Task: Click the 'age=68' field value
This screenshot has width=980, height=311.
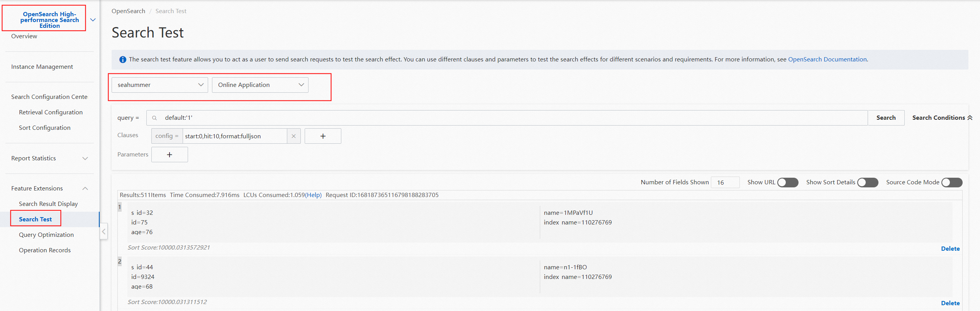Action: point(142,287)
